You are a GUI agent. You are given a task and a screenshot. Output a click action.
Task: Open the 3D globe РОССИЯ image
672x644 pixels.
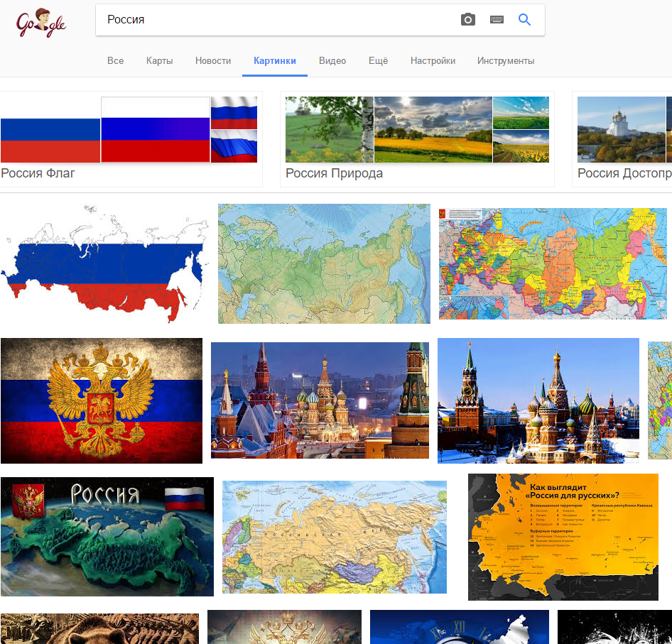[x=107, y=537]
